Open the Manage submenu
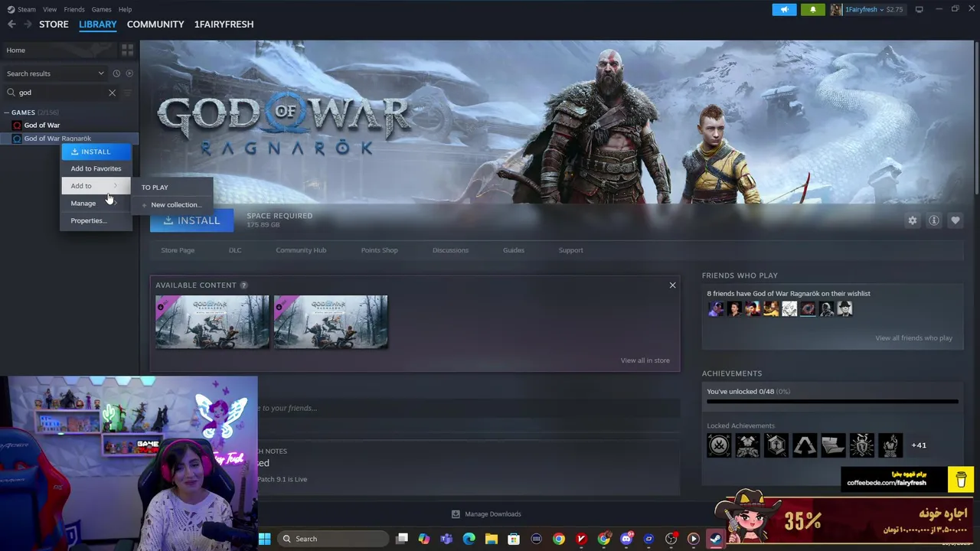 96,204
